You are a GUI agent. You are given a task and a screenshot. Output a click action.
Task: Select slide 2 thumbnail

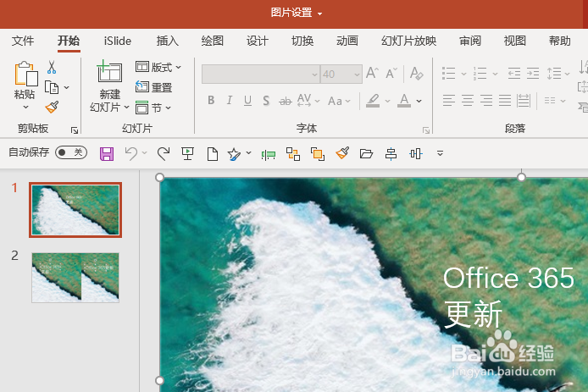(75, 278)
